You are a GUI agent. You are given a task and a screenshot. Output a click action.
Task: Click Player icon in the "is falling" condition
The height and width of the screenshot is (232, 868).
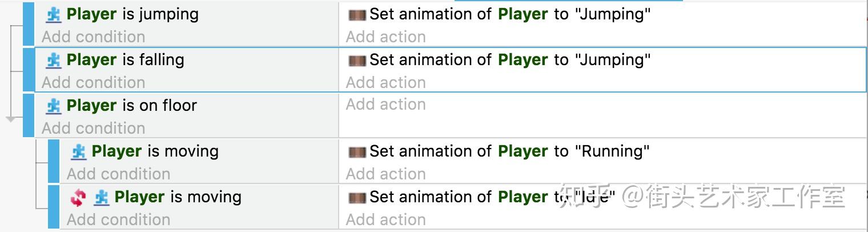click(x=54, y=60)
